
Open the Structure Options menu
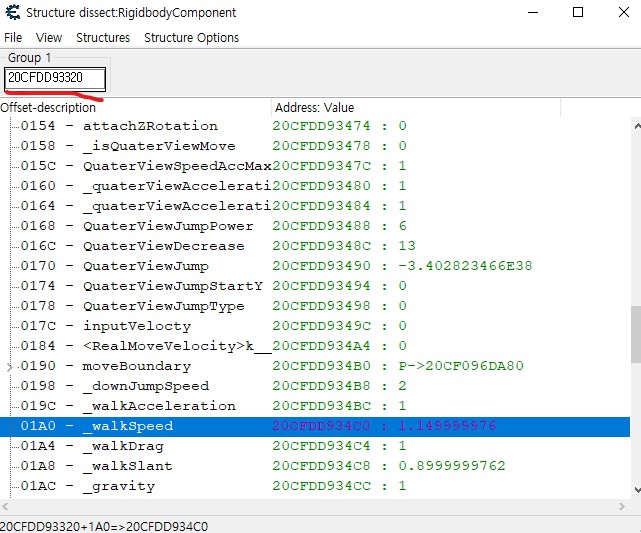pyautogui.click(x=191, y=37)
